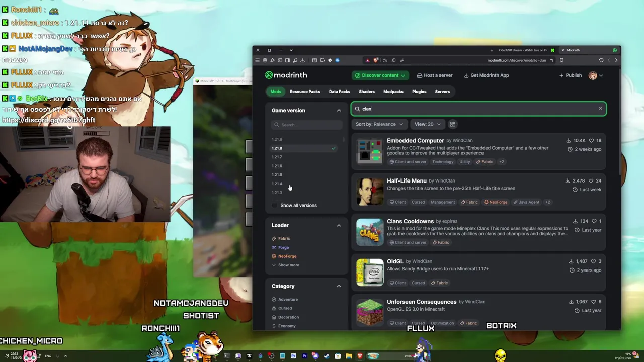Switch to the Modpacks tab
This screenshot has width=644, height=362.
point(393,92)
